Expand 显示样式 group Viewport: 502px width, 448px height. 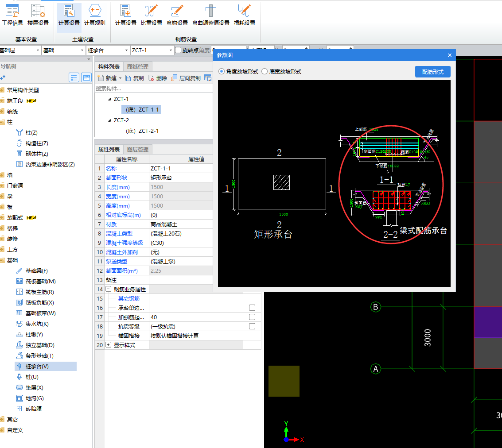pyautogui.click(x=109, y=345)
